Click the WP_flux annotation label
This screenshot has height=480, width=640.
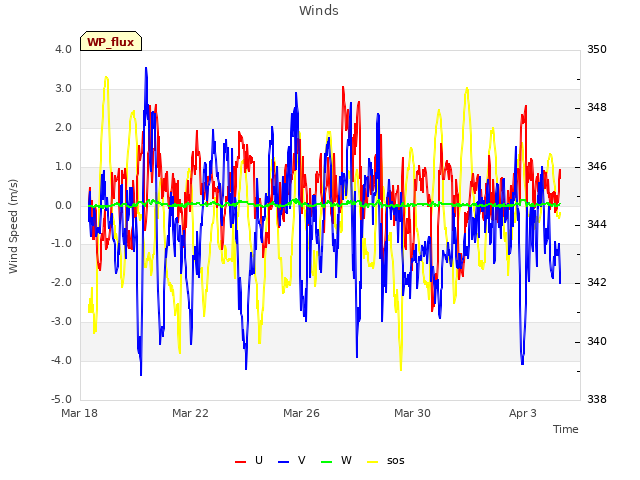(111, 42)
